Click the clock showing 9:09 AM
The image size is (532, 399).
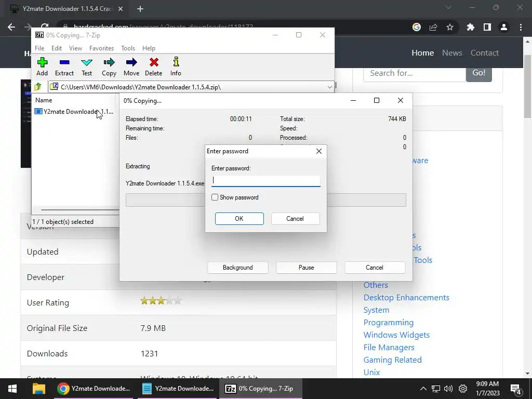click(x=487, y=389)
